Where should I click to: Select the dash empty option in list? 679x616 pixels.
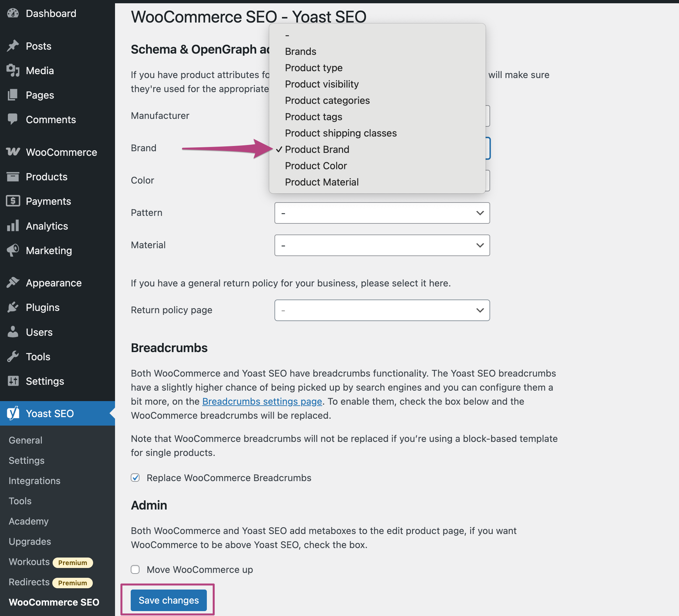point(377,35)
